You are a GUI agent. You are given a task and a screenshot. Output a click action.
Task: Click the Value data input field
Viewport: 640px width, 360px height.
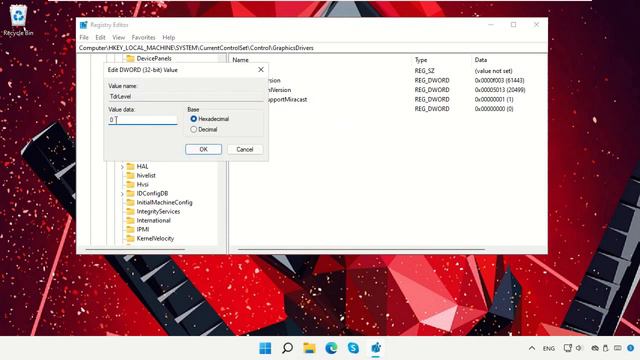tap(143, 120)
